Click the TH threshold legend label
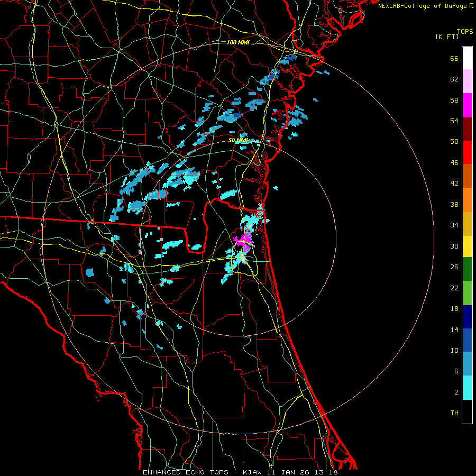Screen dimensions: 476x476 454,413
